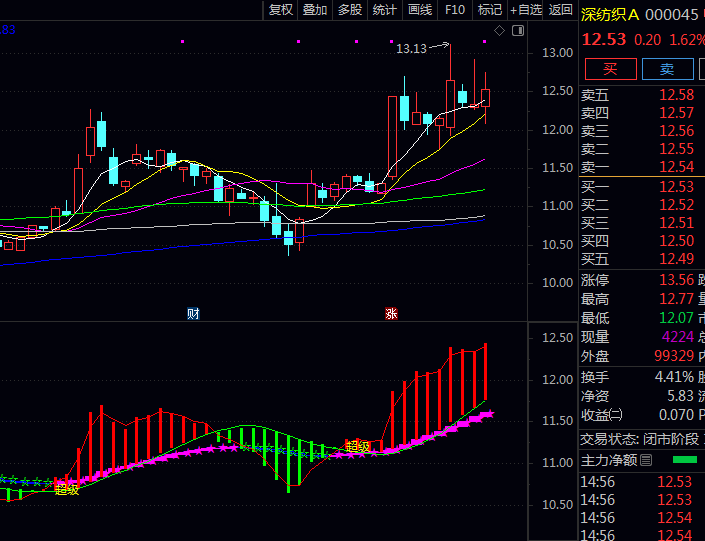Click the 卖一 ask price 12.54

(676, 167)
